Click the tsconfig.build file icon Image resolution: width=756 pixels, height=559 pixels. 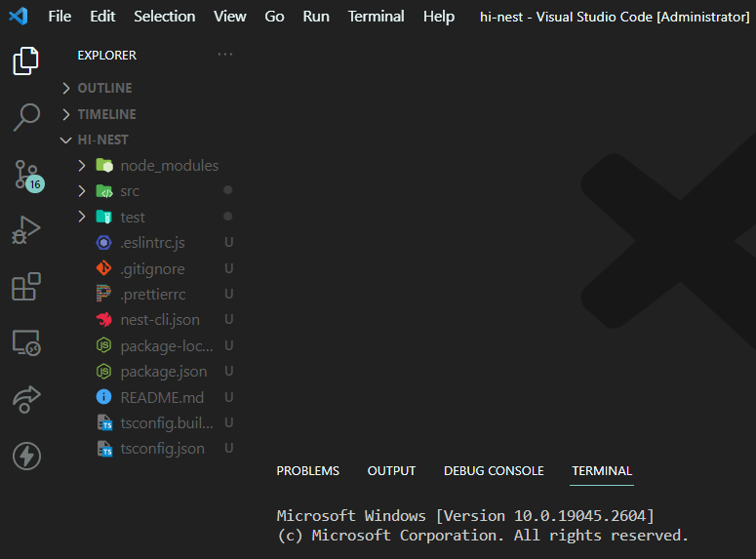point(104,422)
